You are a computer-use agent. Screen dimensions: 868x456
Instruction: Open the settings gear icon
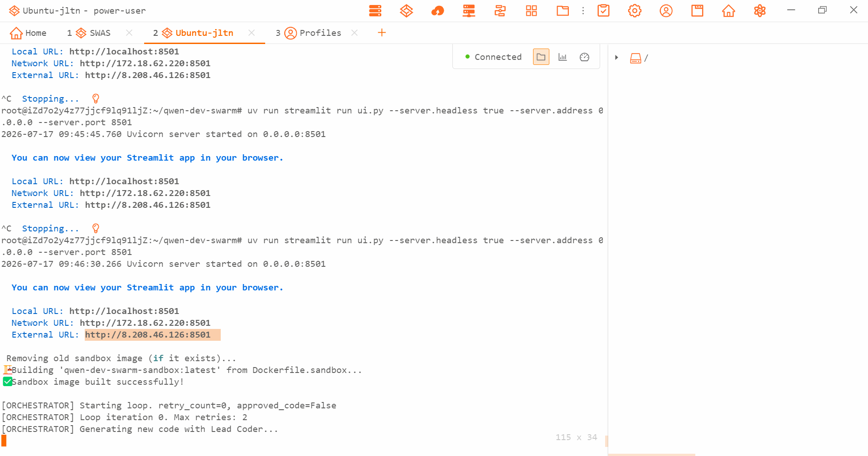coord(635,10)
